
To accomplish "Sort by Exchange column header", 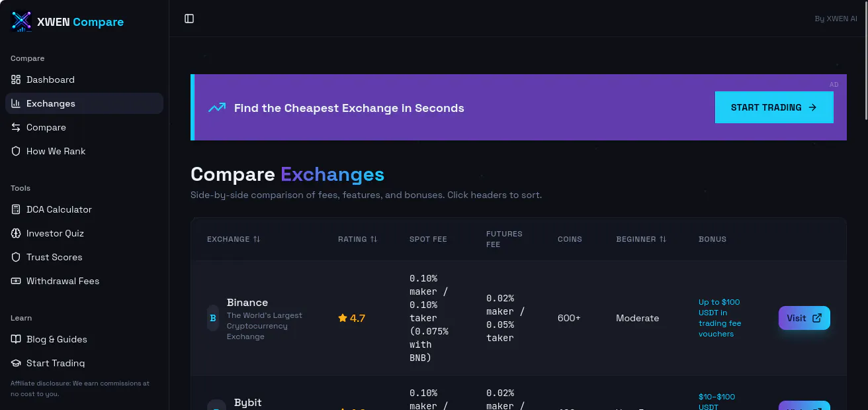I will click(234, 239).
